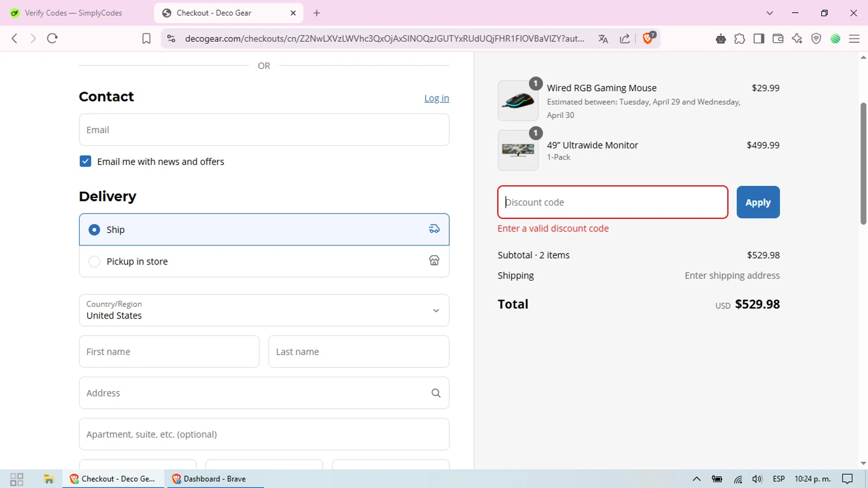Select the Checkout - Deco Gear tab
868x488 pixels.
[229, 13]
